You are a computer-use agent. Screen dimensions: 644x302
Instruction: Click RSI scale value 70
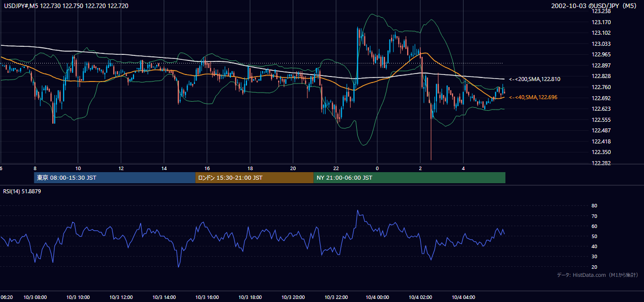click(595, 216)
